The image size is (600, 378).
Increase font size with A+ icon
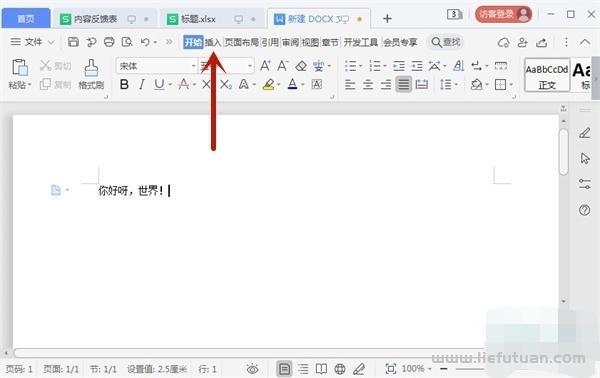point(265,66)
